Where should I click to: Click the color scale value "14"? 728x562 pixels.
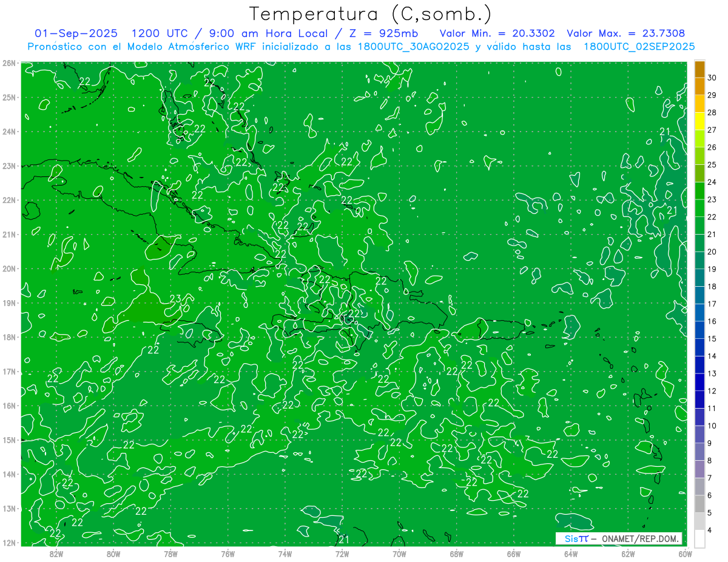pos(712,356)
